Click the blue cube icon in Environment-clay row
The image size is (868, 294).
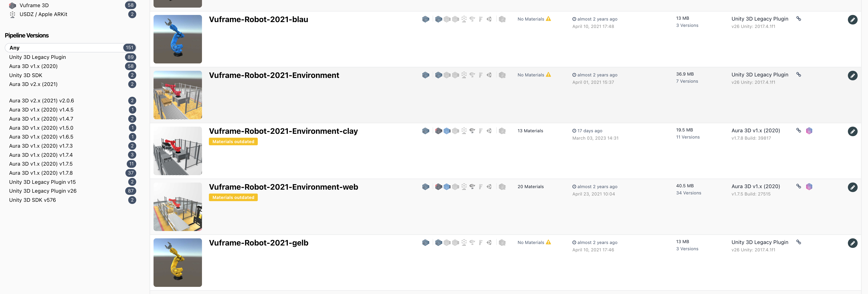[447, 131]
